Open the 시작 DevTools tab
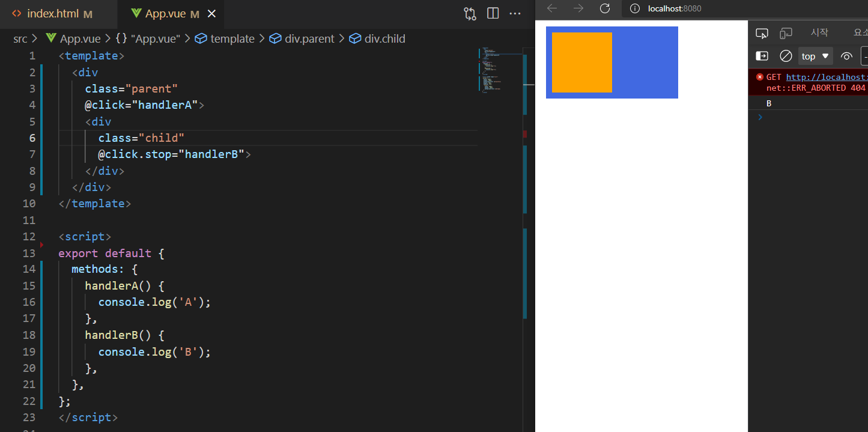 tap(819, 33)
